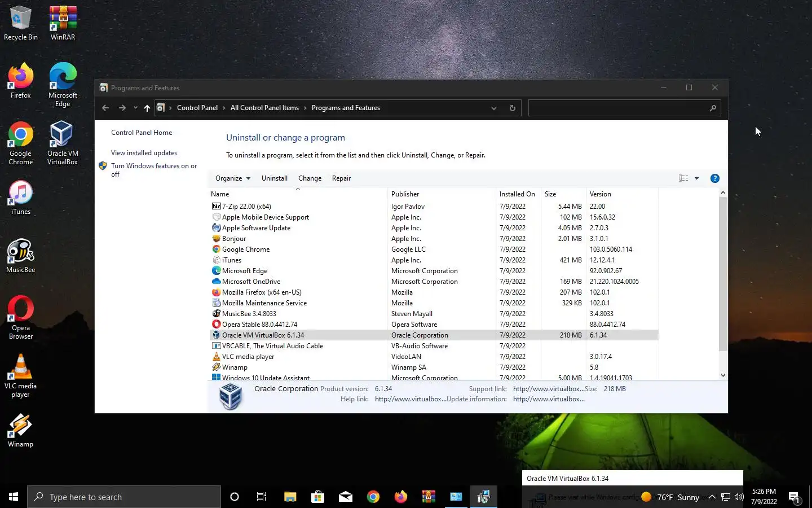The image size is (812, 508).
Task: Open Microsoft Store from the taskbar
Action: point(317,497)
